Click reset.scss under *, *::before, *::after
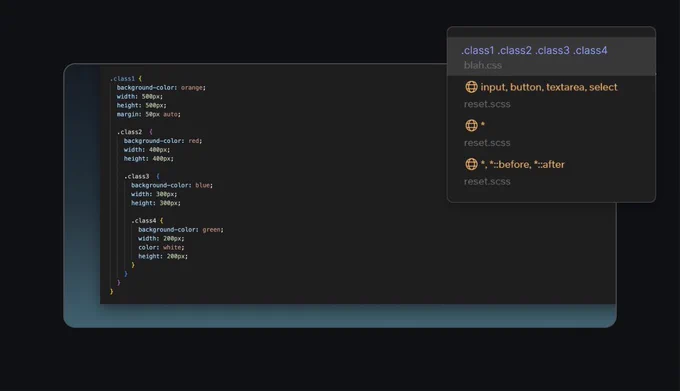Screen dimensions: 680x391 487,181
